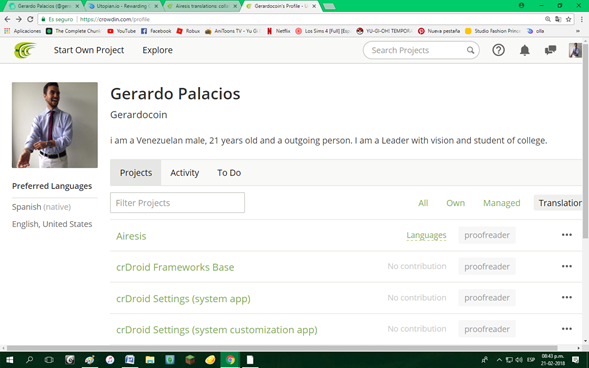Open crDroid Settings (system app) project

[183, 299]
